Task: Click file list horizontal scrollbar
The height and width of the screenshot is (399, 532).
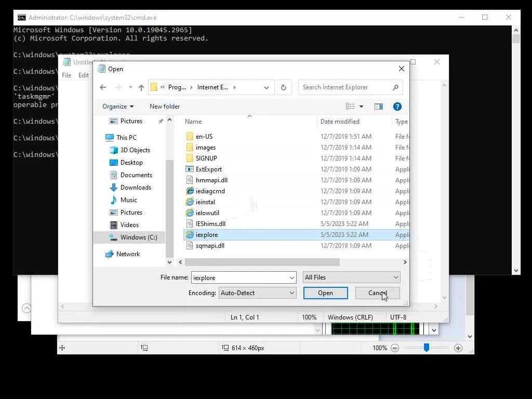Action: (262, 262)
